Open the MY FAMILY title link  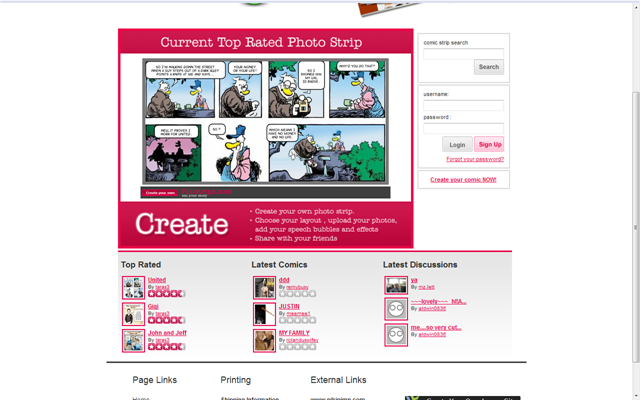pyautogui.click(x=294, y=333)
